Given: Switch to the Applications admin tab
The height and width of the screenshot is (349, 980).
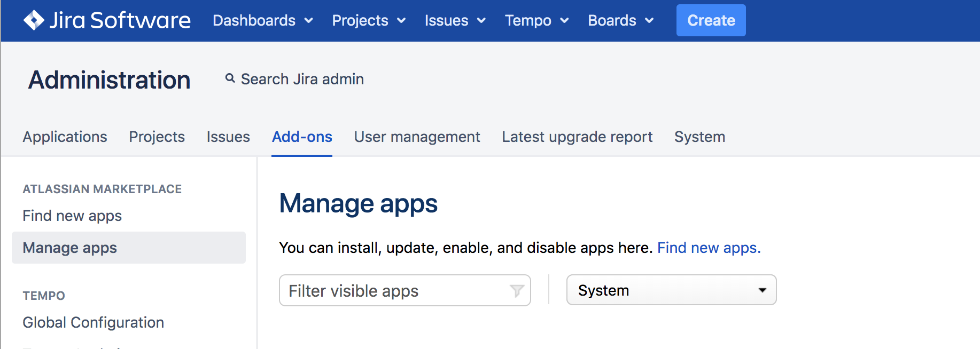Looking at the screenshot, I should tap(65, 137).
